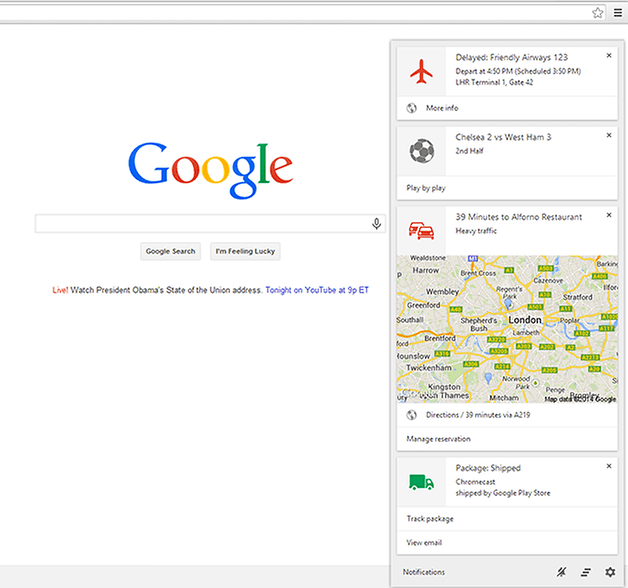The image size is (628, 588).
Task: Click the Heavy traffic text
Action: click(476, 231)
